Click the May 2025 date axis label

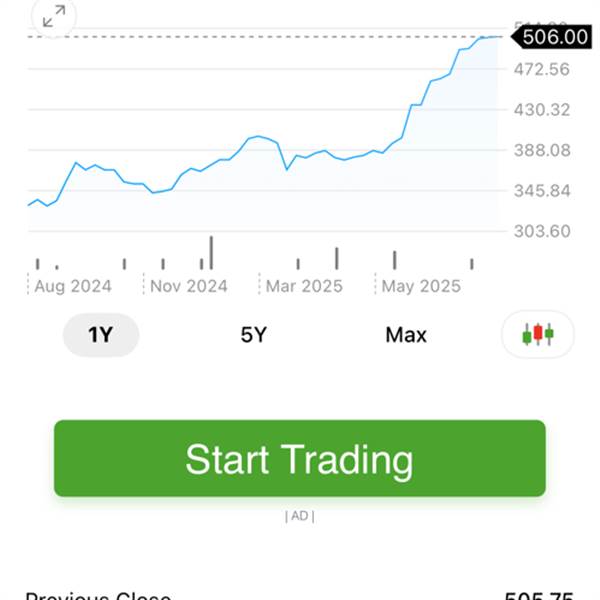point(421,286)
